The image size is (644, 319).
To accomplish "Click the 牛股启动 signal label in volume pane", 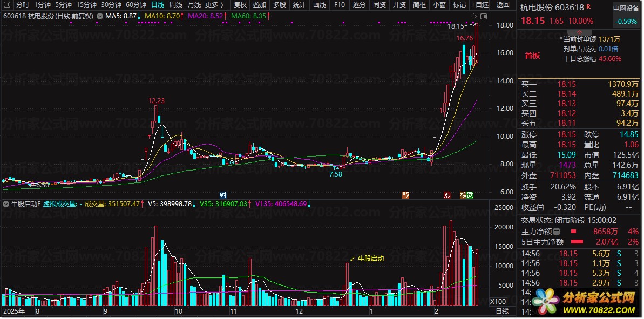I will [371, 259].
